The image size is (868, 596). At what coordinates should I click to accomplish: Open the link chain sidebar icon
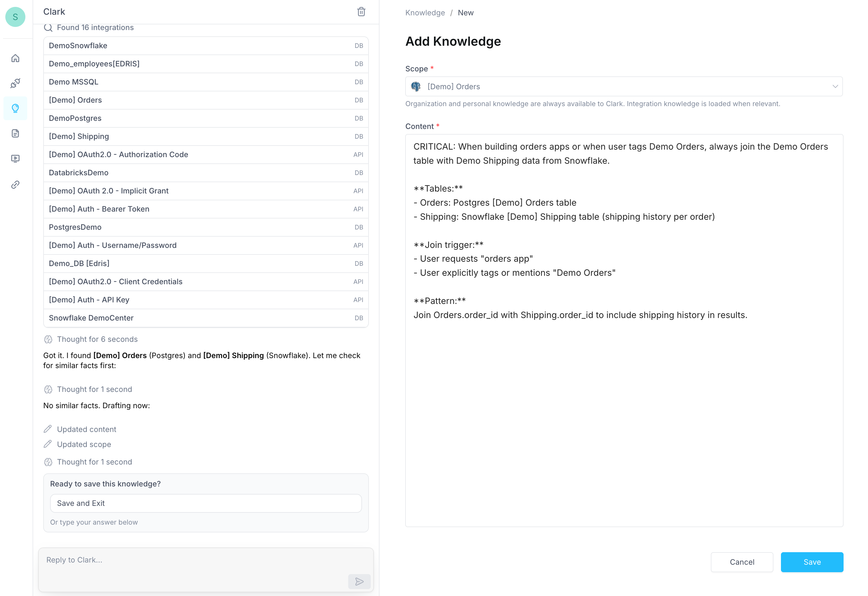(x=15, y=184)
